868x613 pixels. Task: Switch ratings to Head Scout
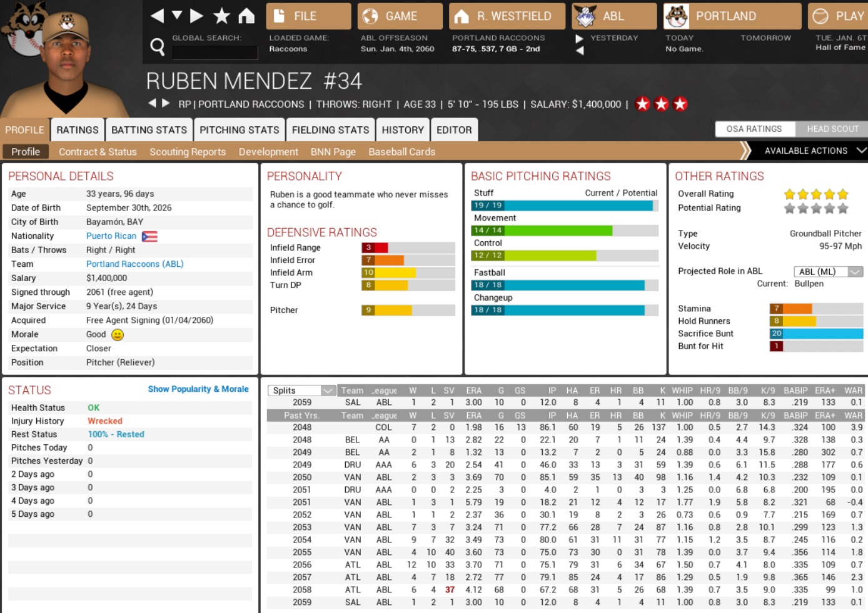(832, 129)
